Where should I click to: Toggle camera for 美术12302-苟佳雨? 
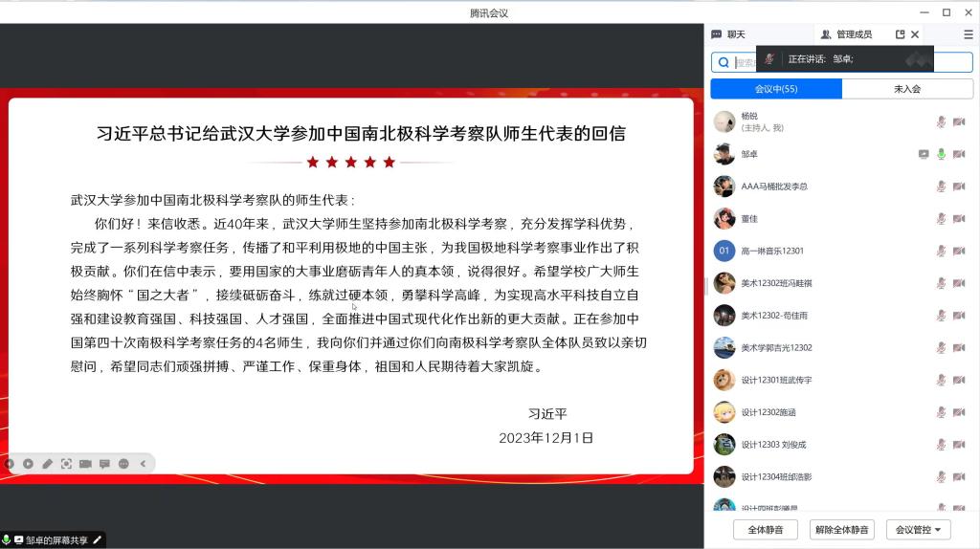[x=959, y=316]
